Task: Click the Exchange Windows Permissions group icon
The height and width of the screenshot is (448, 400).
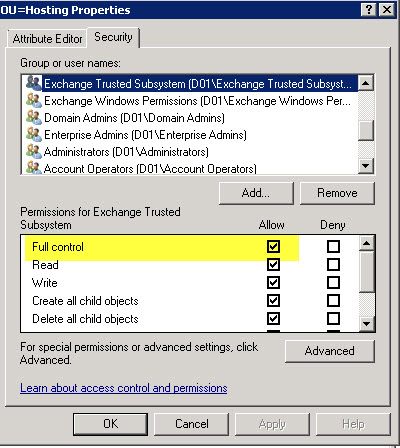Action: coord(34,100)
